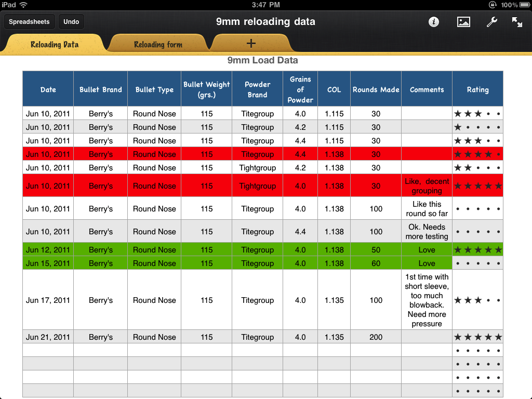The height and width of the screenshot is (399, 532).
Task: Select the Jun 15, 2011 date cell
Action: point(48,263)
